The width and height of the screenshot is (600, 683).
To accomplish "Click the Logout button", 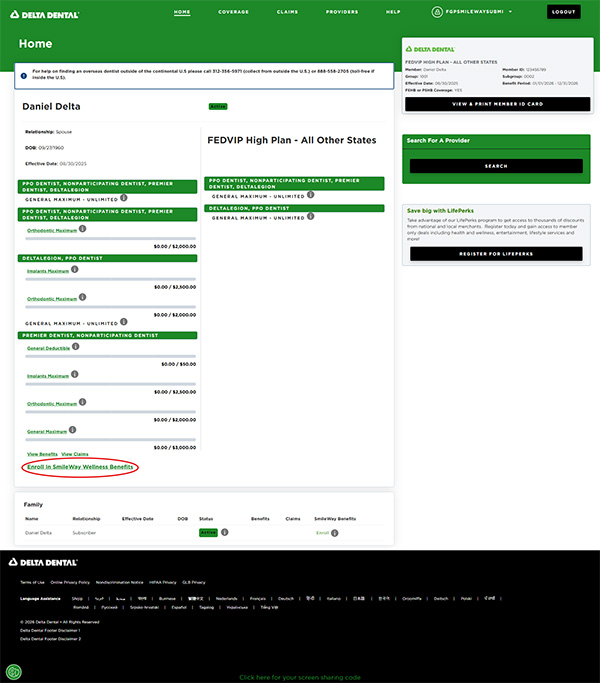I will tap(564, 12).
